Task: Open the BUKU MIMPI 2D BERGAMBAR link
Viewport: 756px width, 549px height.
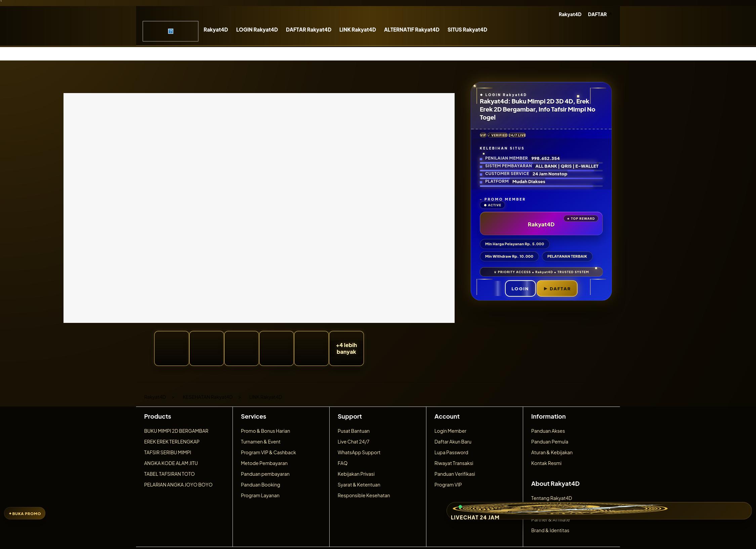Action: [x=176, y=431]
